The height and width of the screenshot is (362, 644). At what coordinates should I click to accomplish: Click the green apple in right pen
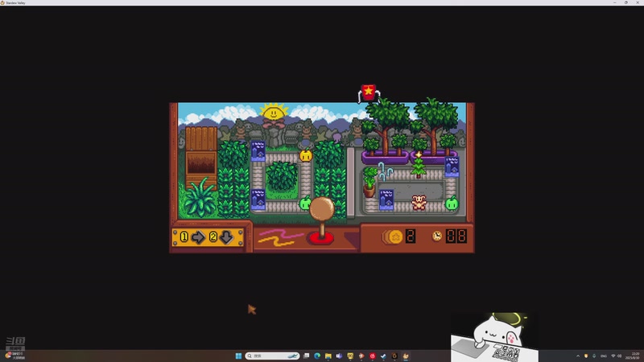[x=452, y=203]
